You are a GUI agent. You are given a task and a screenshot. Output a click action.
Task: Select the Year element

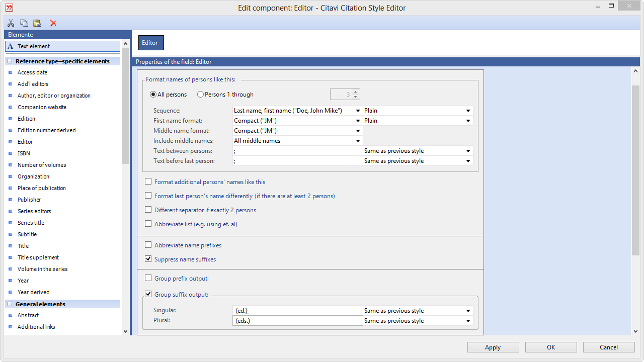click(23, 281)
